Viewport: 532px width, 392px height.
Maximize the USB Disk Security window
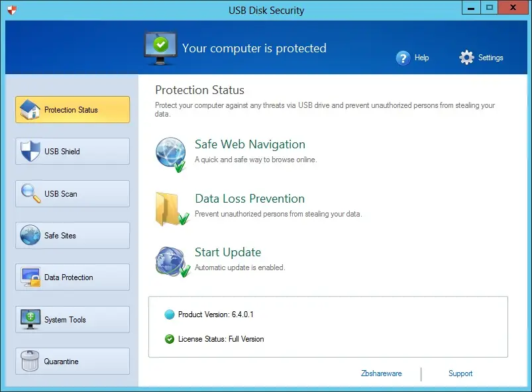489,8
